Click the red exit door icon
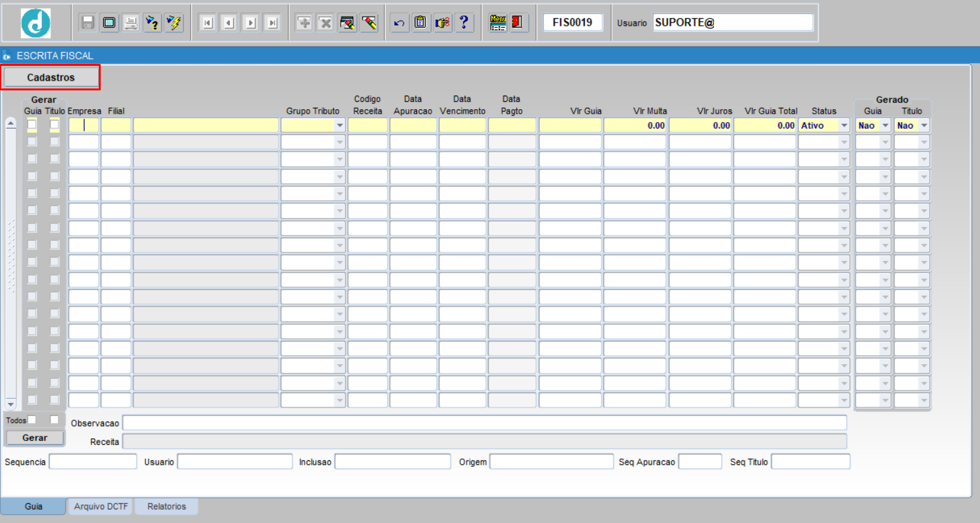Viewport: 980px width, 523px height. point(517,23)
